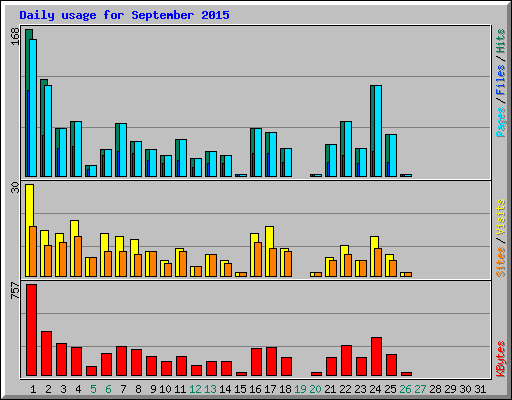Click day label '4' on the x-axis
The image size is (512, 400).
pyautogui.click(x=78, y=389)
